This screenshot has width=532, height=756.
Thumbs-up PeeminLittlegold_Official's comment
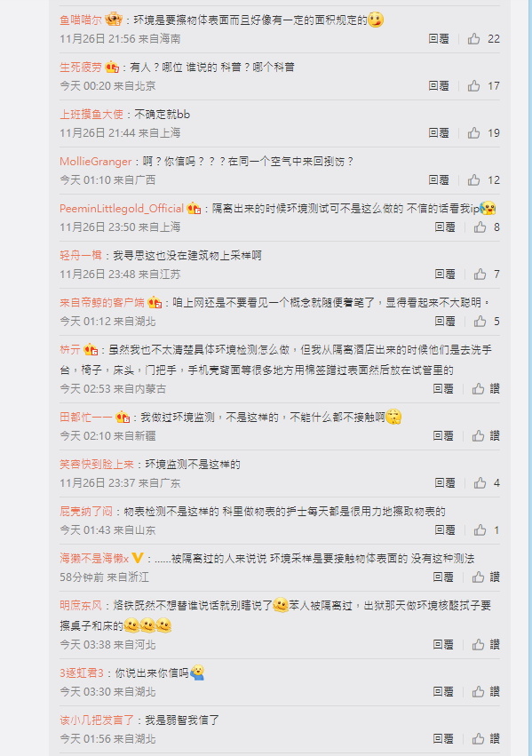(480, 227)
